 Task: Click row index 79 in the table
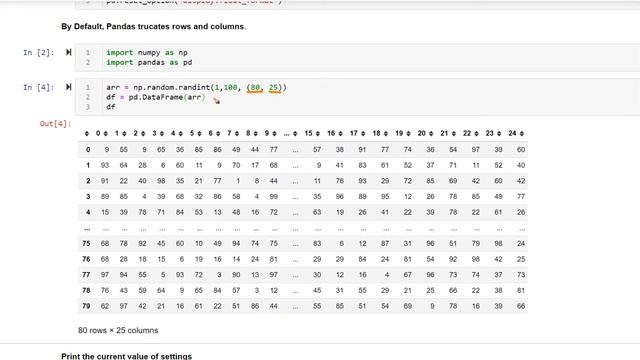click(x=86, y=306)
